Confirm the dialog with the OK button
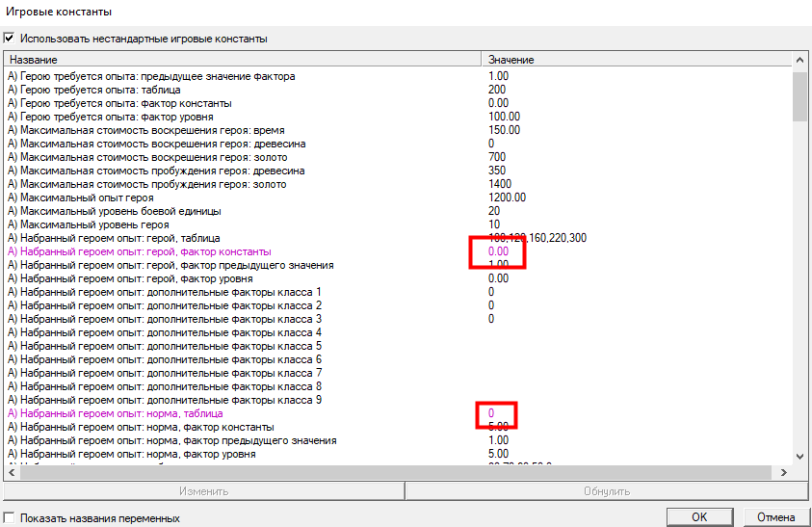This screenshot has width=812, height=527. 699,517
